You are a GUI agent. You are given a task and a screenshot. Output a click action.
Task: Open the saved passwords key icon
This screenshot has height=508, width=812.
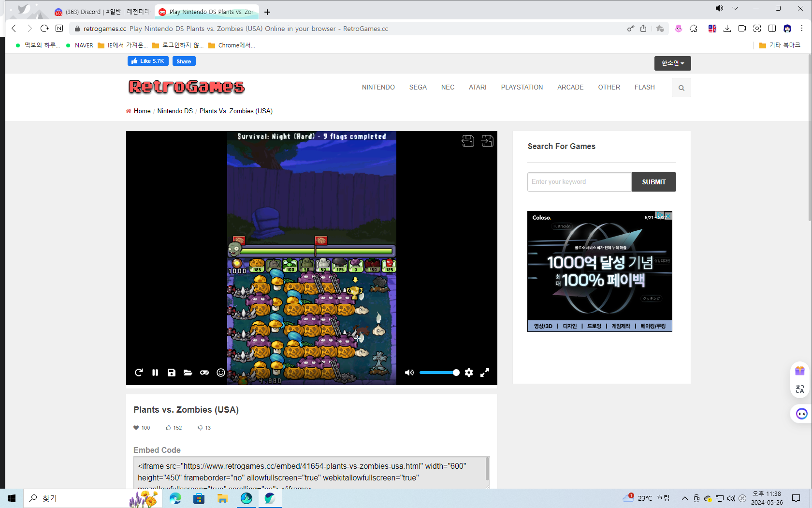click(x=630, y=29)
